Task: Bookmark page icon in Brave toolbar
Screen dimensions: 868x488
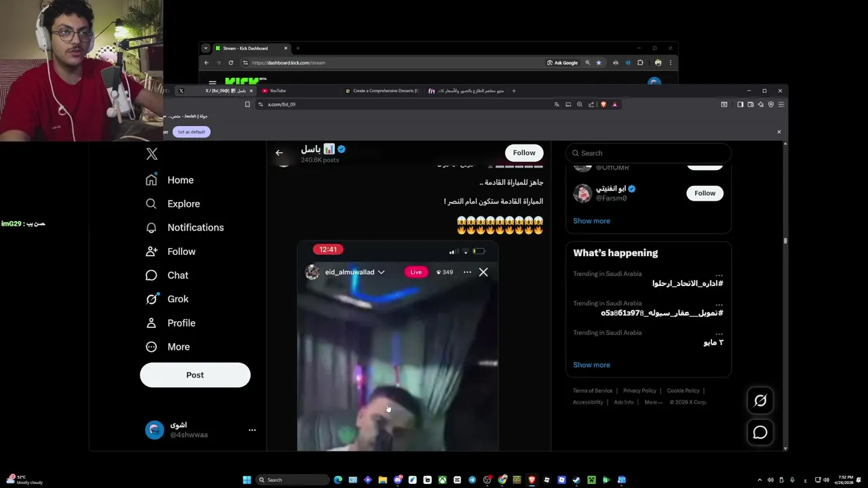Action: [x=248, y=104]
